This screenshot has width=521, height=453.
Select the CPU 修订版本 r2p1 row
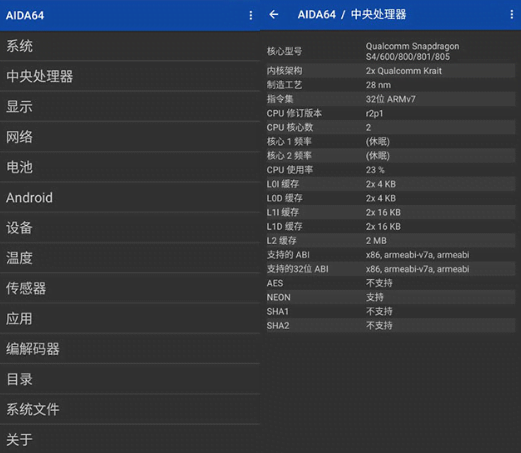[x=390, y=113]
